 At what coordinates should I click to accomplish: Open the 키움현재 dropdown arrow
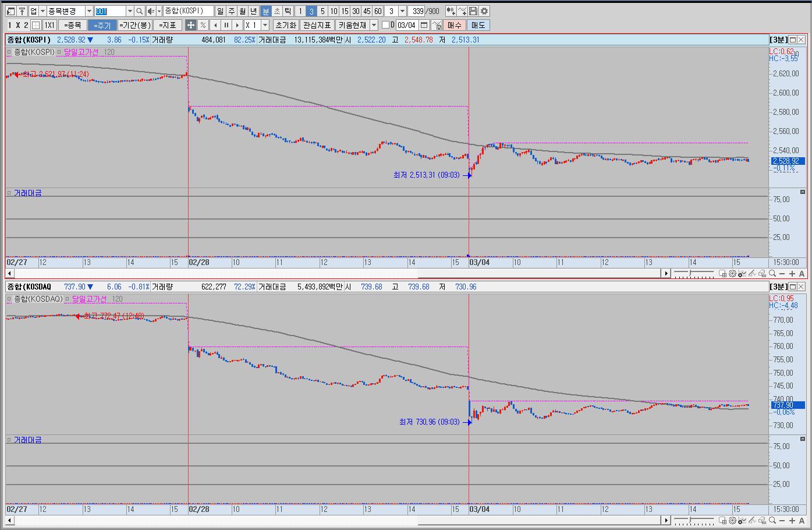pyautogui.click(x=374, y=25)
